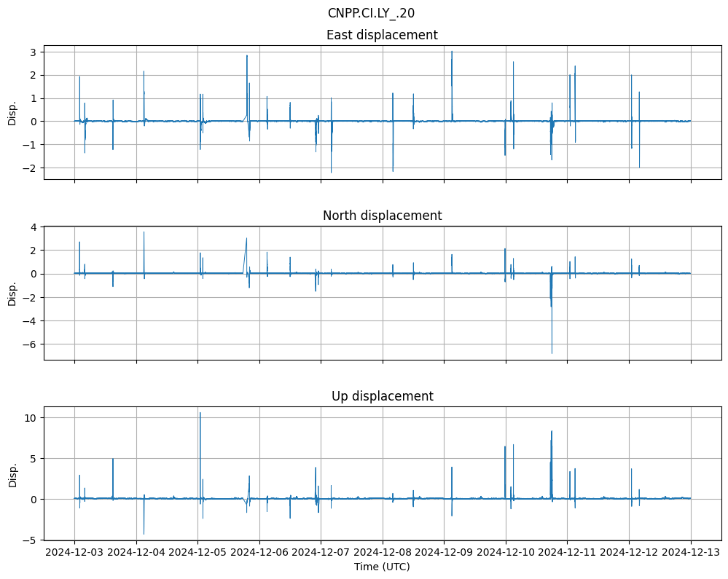
Task: Select the 2024-12-09 date tick label
Action: [444, 553]
